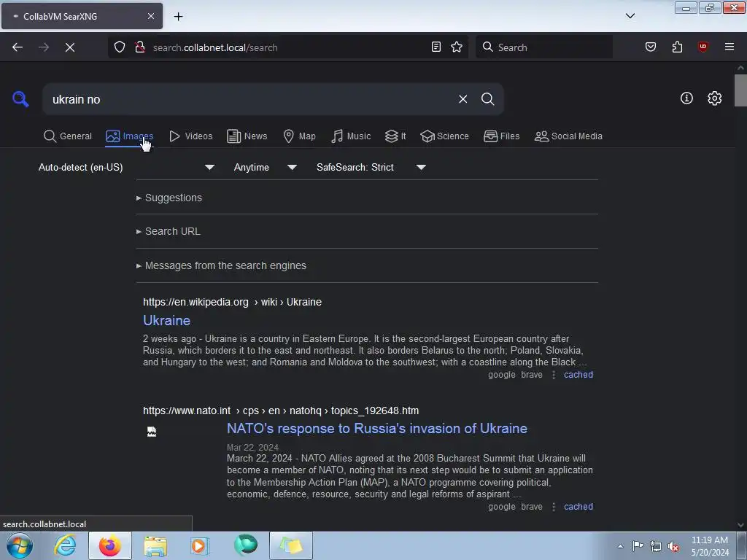Click the broken thumbnail of NATO result
This screenshot has width=747, height=560.
[x=152, y=432]
